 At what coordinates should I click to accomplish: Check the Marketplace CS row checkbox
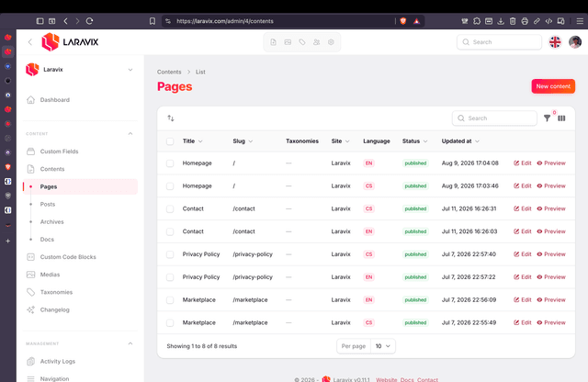click(170, 322)
